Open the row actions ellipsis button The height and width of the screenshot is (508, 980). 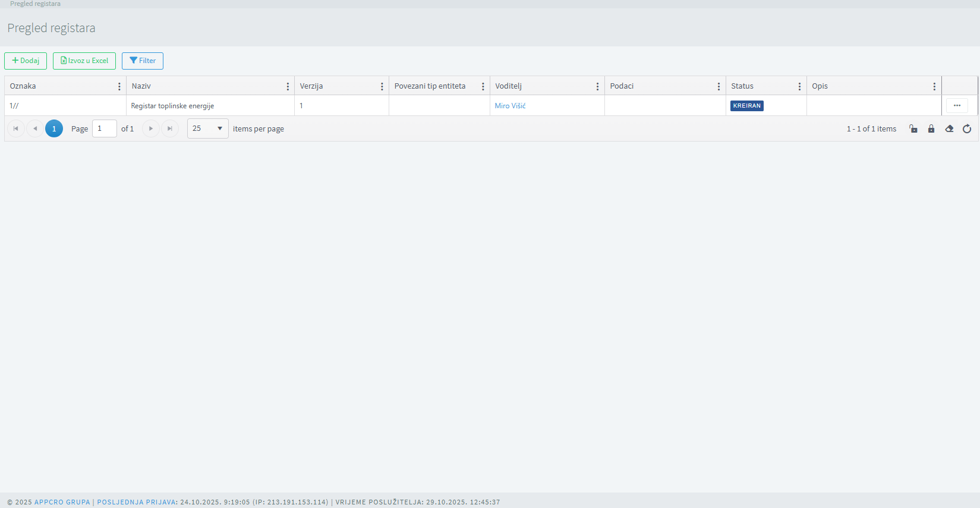[x=957, y=106]
